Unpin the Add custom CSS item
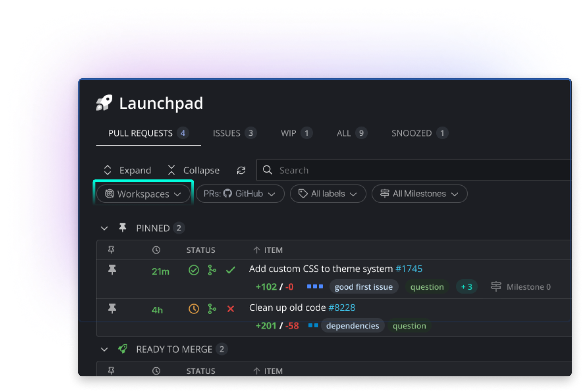The image size is (585, 392). pos(112,270)
